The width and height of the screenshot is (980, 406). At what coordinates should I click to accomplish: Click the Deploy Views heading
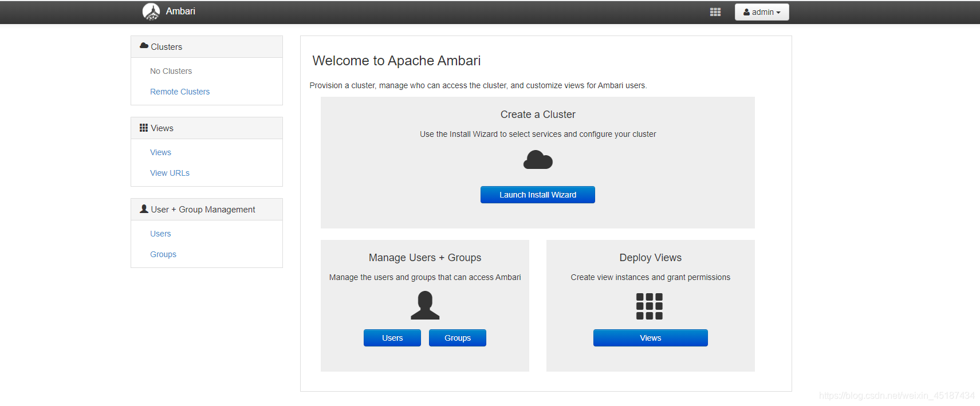pos(651,258)
